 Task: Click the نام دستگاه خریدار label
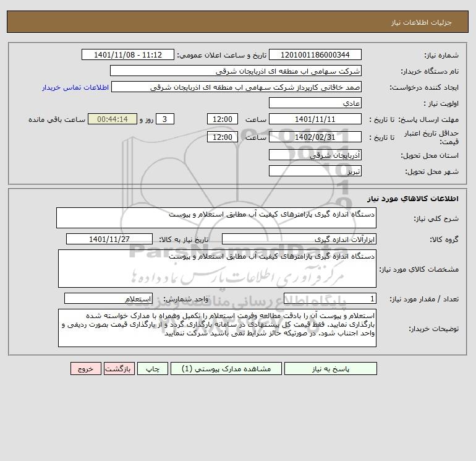click(430, 71)
